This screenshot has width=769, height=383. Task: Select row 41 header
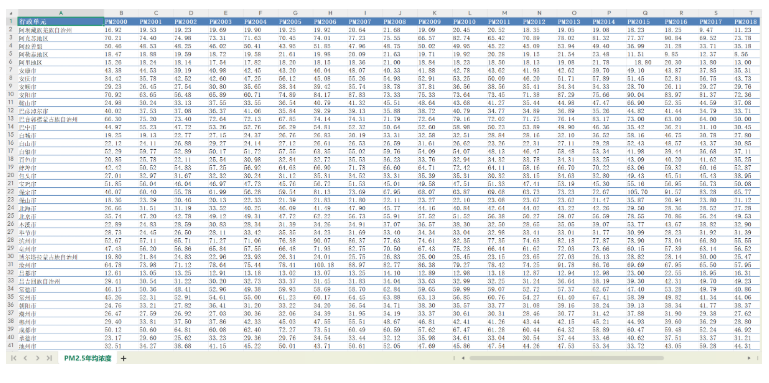pyautogui.click(x=11, y=346)
